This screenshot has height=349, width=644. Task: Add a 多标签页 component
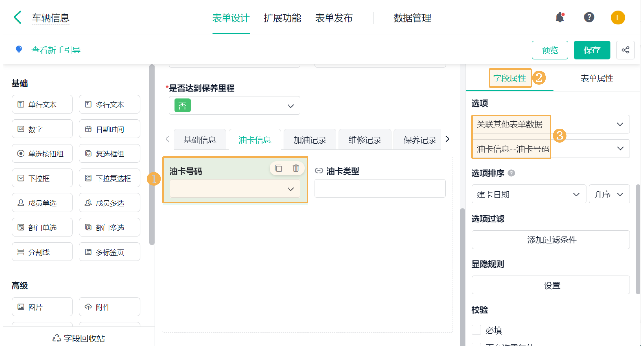pos(109,252)
